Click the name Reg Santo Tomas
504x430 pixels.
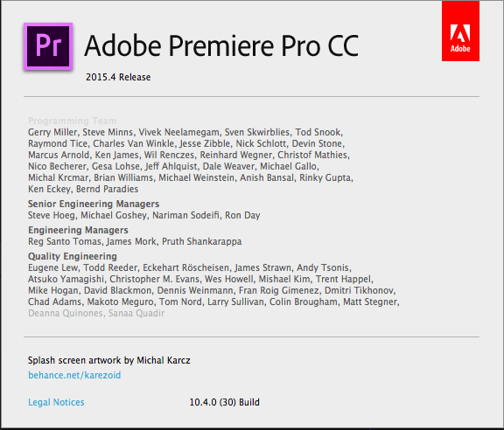tap(65, 241)
